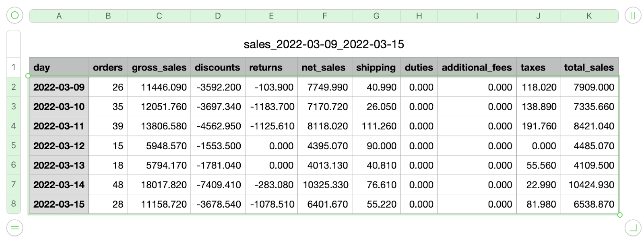The image size is (644, 241).
Task: Click the table title sales_2022-03-09_2022-03-15
Action: coord(324,44)
